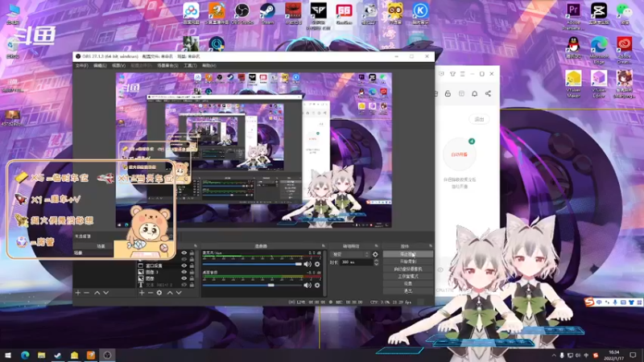Image resolution: width=644 pixels, height=362 pixels.
Task: Open VTuber Maker desktop shortcut
Action: tap(573, 84)
